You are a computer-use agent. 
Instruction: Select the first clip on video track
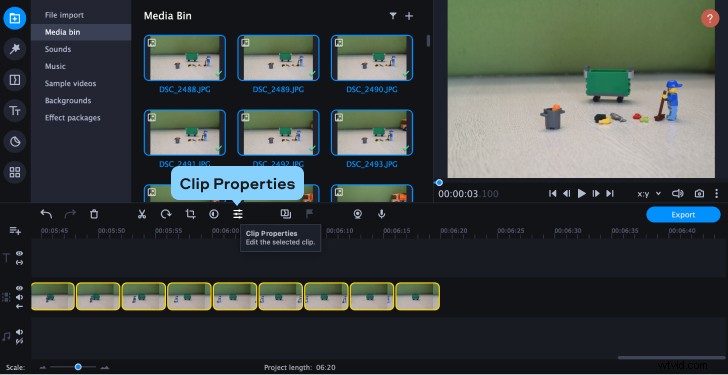click(x=52, y=296)
